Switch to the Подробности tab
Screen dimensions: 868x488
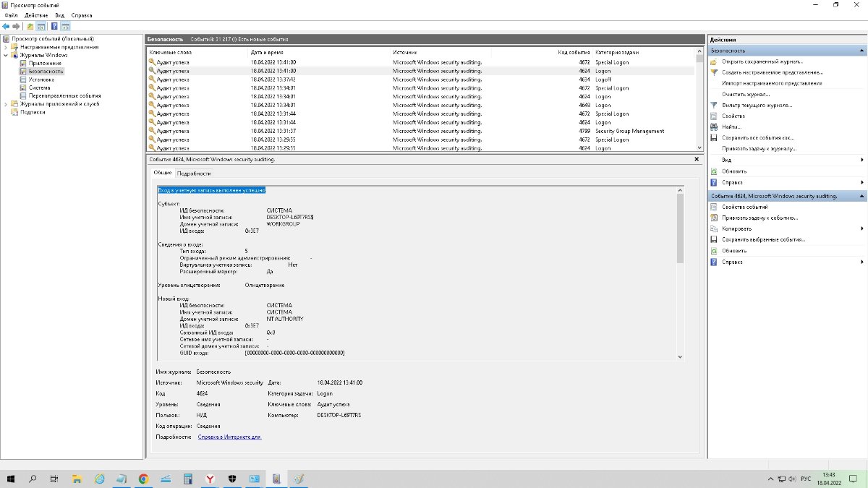point(194,174)
